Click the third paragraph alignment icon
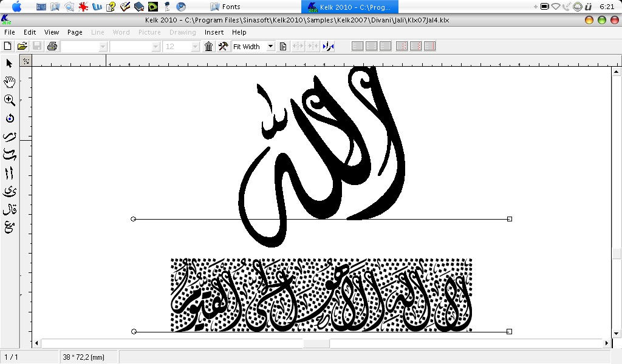Viewport: 622px width, 364px height. click(385, 46)
